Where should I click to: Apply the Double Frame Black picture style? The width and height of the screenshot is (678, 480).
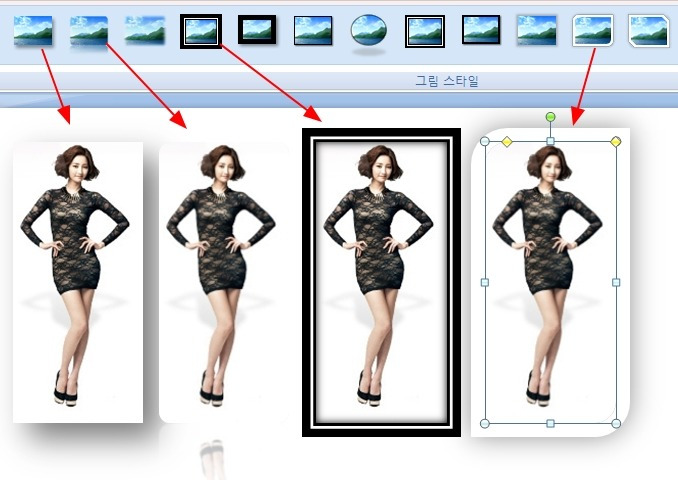click(x=201, y=31)
